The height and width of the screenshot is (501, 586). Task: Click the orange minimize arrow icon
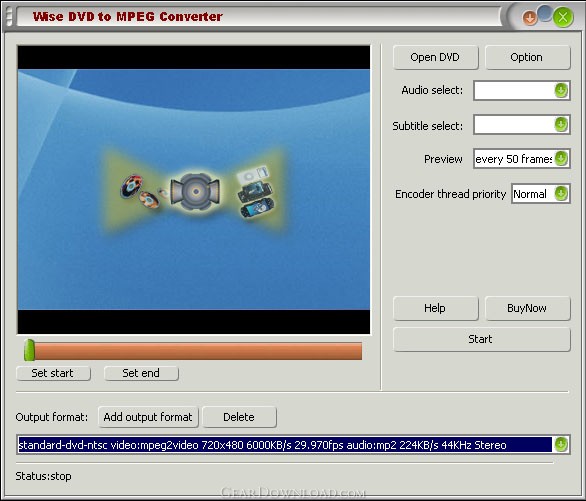pos(529,17)
